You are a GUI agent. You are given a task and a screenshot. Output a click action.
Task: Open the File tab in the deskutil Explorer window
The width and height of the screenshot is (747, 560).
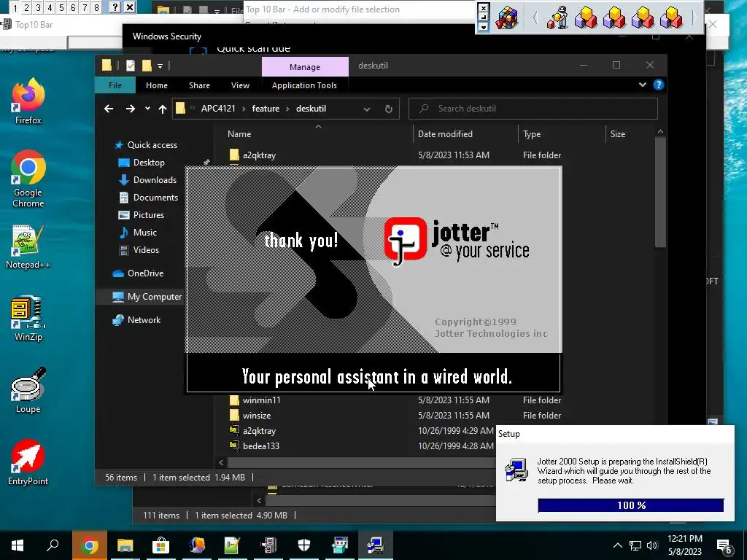(115, 85)
